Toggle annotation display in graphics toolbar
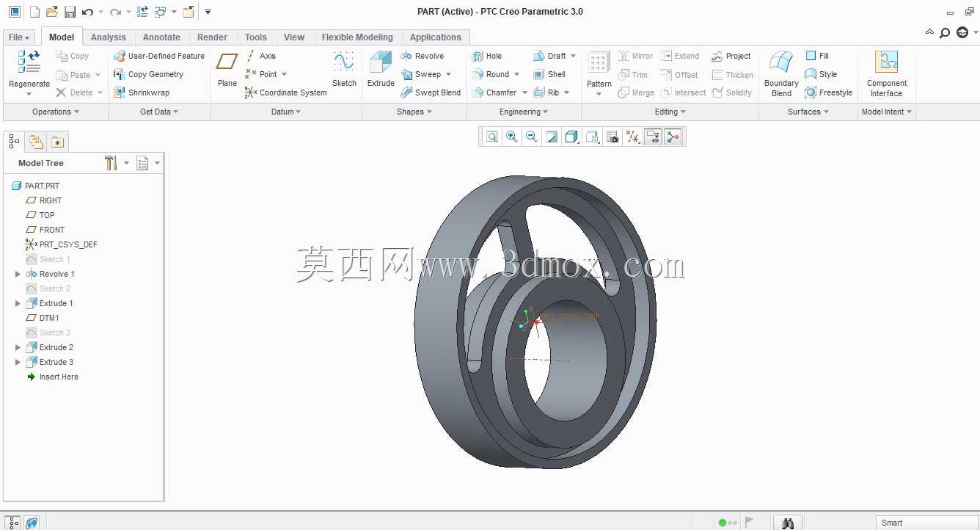The image size is (980, 530). (x=653, y=137)
